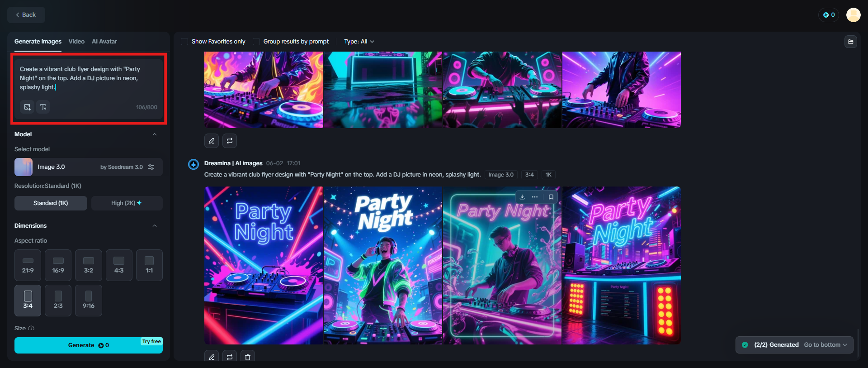
Task: Switch to the Generate images tab
Action: pos(38,42)
